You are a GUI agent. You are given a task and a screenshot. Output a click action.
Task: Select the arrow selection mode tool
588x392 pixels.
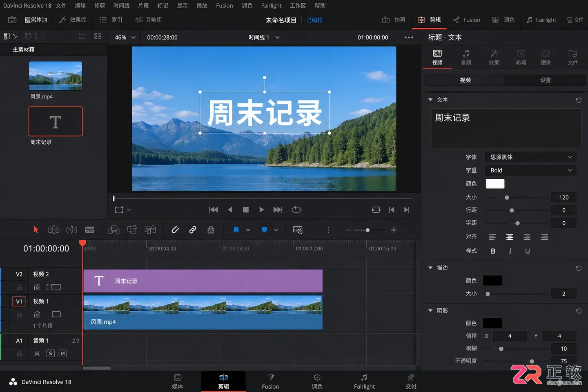click(36, 230)
